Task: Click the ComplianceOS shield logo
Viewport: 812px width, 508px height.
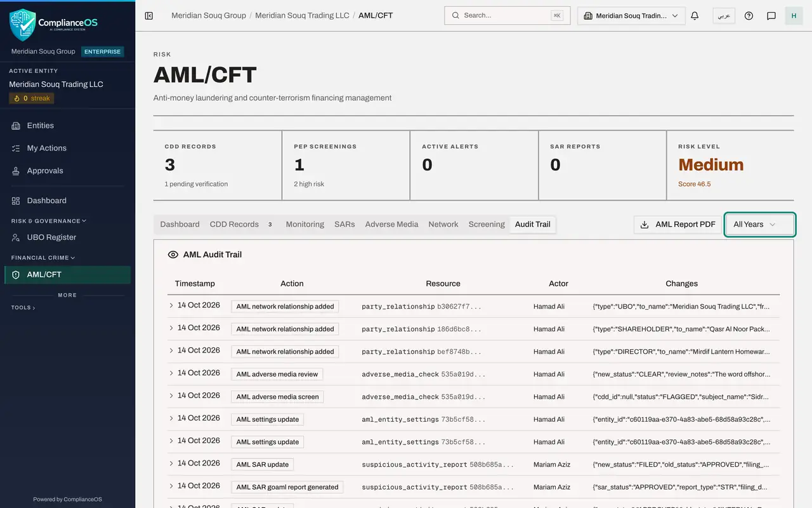Action: tap(22, 25)
